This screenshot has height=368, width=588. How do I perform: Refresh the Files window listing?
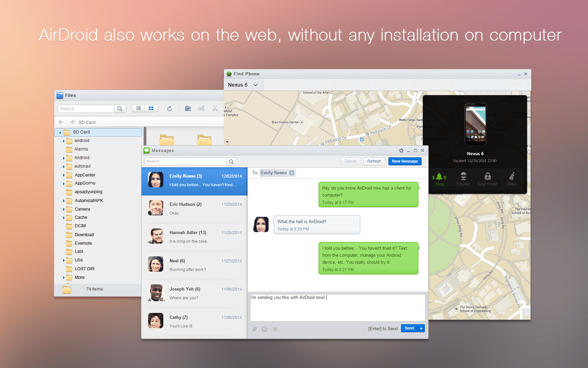point(170,109)
